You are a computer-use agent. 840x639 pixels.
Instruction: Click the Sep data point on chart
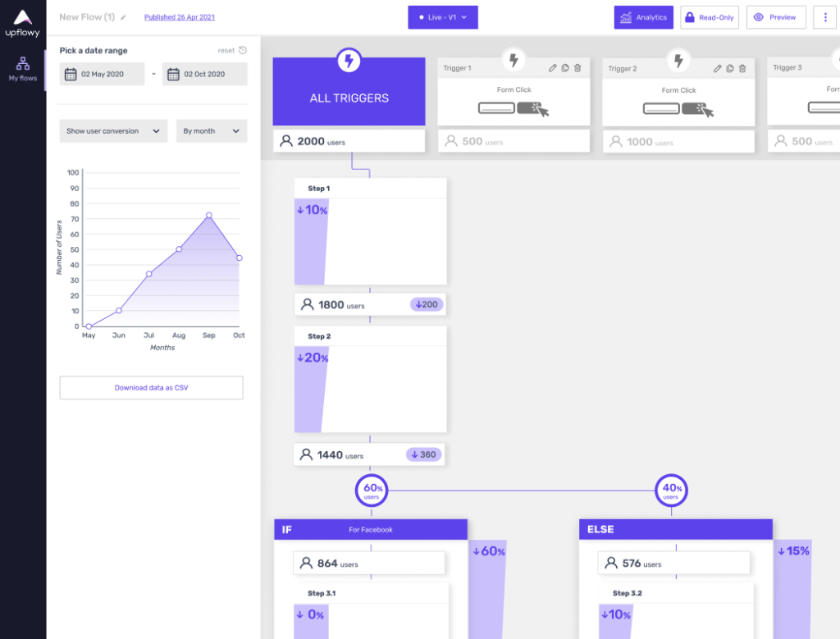tap(209, 215)
